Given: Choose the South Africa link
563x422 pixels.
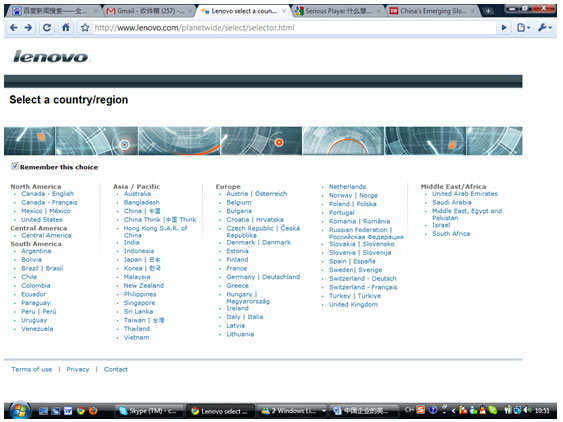Looking at the screenshot, I should pyautogui.click(x=451, y=233).
